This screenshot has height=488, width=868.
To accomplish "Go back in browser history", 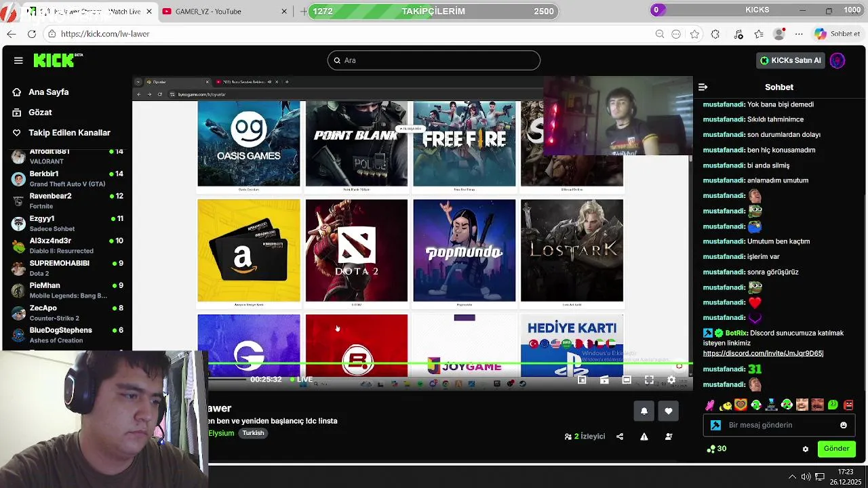I will [12, 34].
